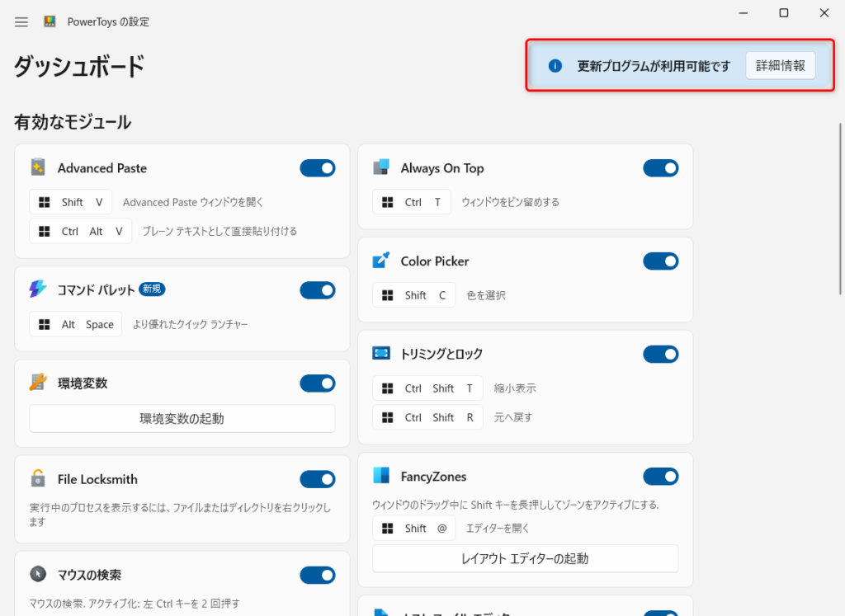Click the File Locksmith padlock icon

point(38,478)
